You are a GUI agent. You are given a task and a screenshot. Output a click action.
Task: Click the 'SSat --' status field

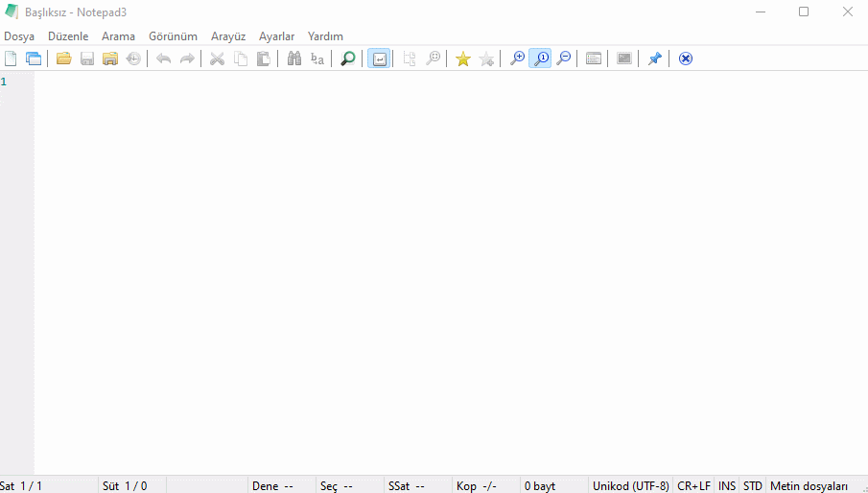coord(418,486)
